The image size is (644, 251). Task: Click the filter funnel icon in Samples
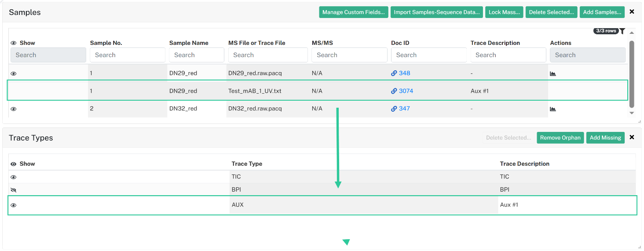pyautogui.click(x=622, y=31)
